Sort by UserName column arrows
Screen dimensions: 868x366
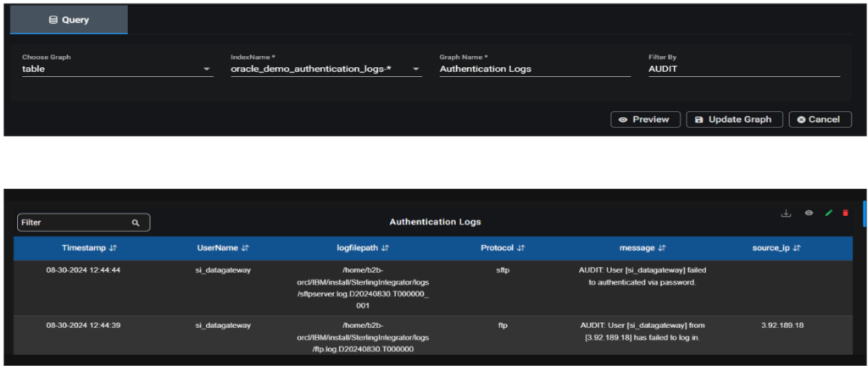(x=246, y=249)
